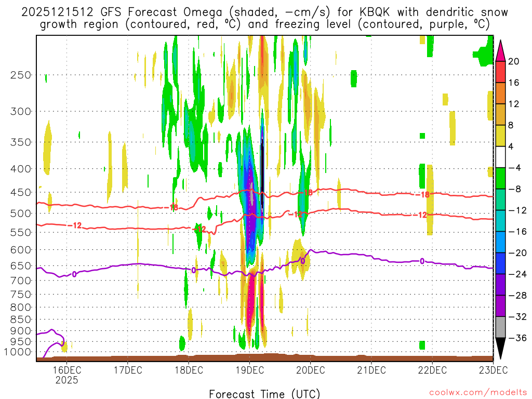The image size is (532, 399).
Task: Click the 18DEC date label
Action: coord(189,369)
